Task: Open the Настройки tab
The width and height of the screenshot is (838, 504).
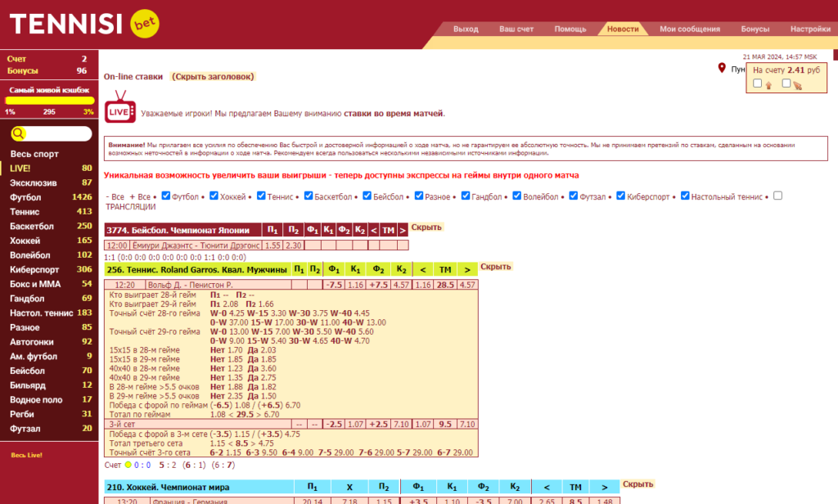Action: point(810,29)
